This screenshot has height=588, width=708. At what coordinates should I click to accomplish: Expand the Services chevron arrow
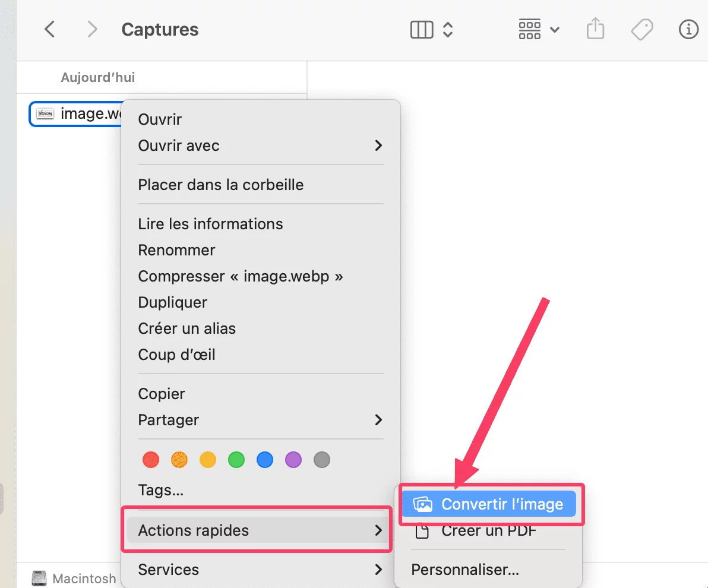pyautogui.click(x=378, y=570)
